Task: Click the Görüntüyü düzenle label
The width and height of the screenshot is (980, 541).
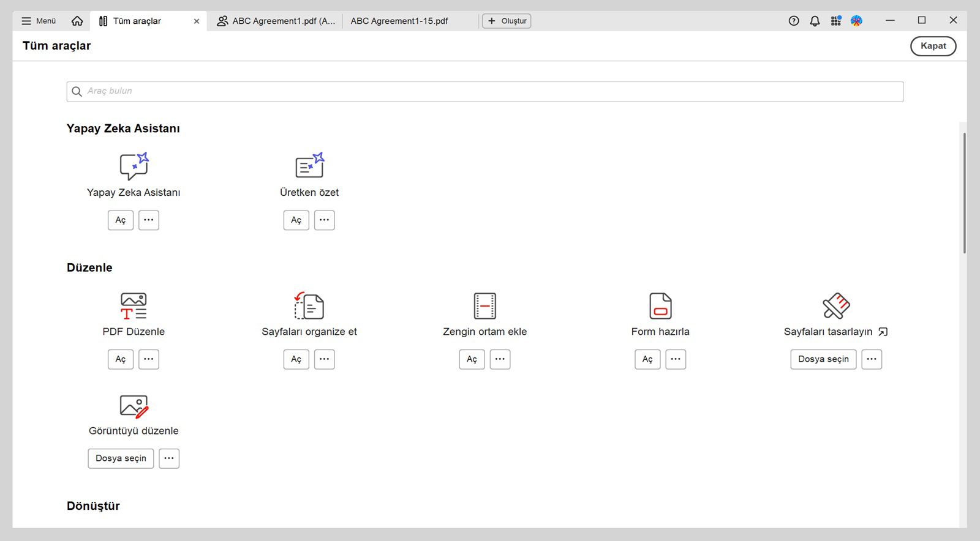Action: tap(134, 431)
